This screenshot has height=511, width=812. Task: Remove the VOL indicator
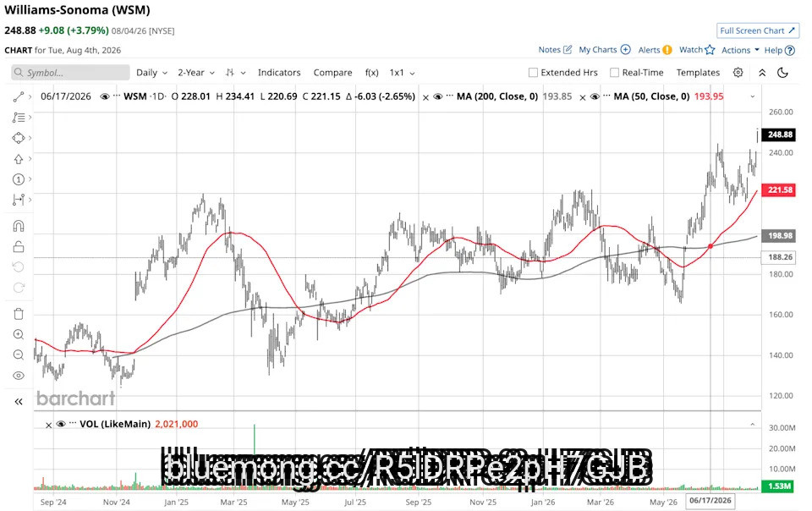(49, 425)
